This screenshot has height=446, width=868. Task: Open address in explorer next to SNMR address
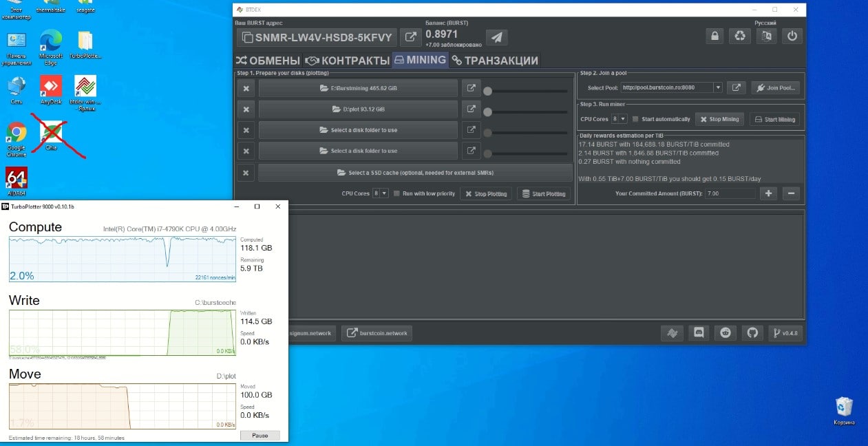(x=410, y=37)
